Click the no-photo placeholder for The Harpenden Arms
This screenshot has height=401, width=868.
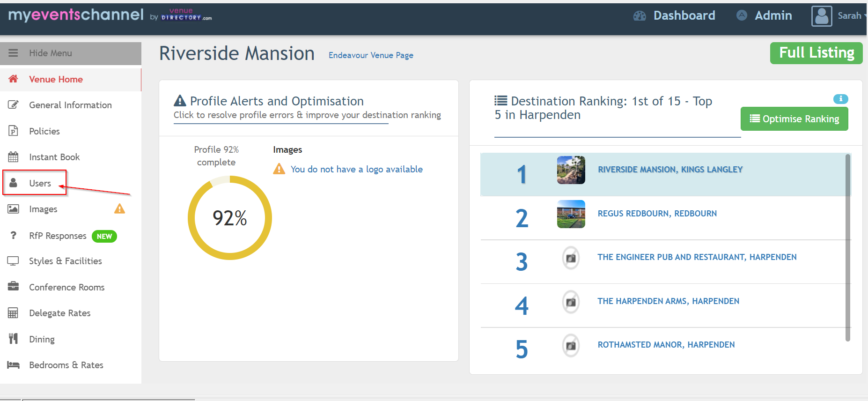pos(571,302)
